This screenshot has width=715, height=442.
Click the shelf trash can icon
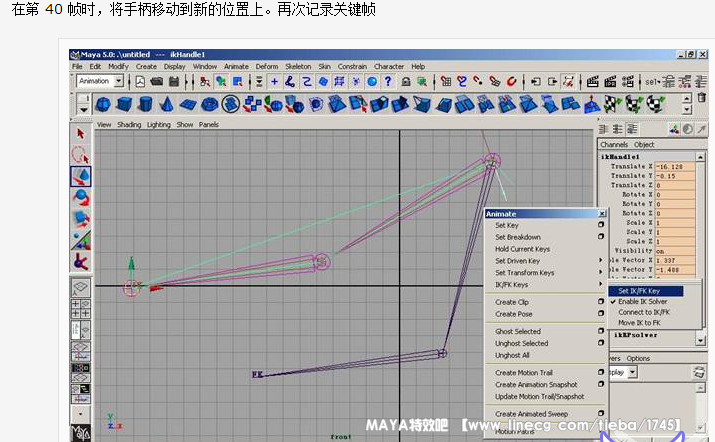702,97
